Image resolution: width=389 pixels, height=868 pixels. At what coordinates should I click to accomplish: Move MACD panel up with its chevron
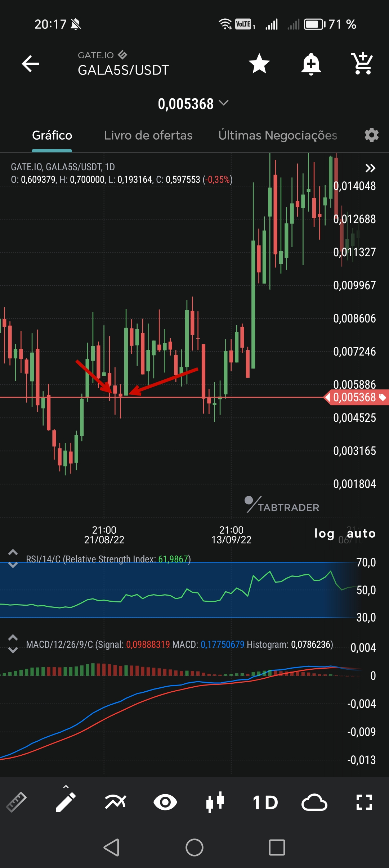click(13, 638)
